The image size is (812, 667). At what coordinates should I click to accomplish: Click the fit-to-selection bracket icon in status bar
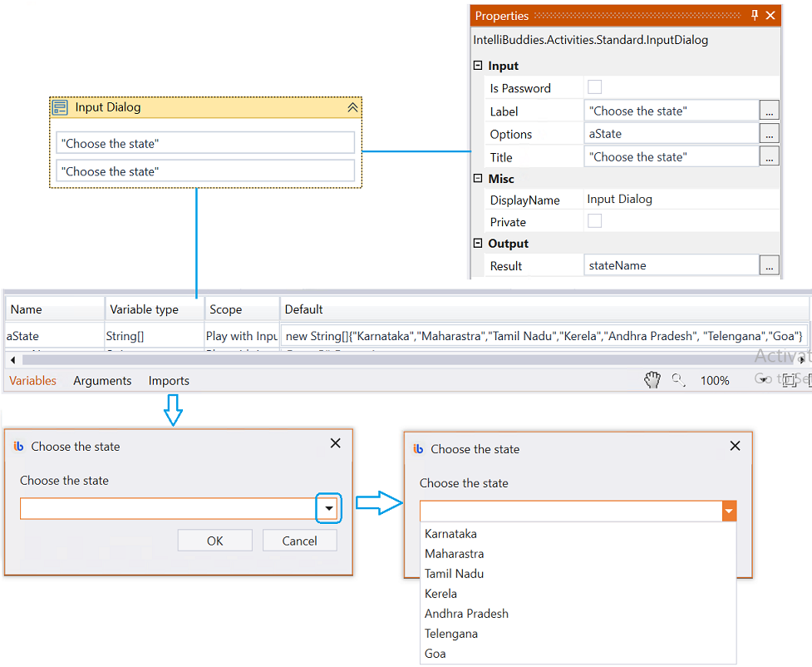pos(790,380)
